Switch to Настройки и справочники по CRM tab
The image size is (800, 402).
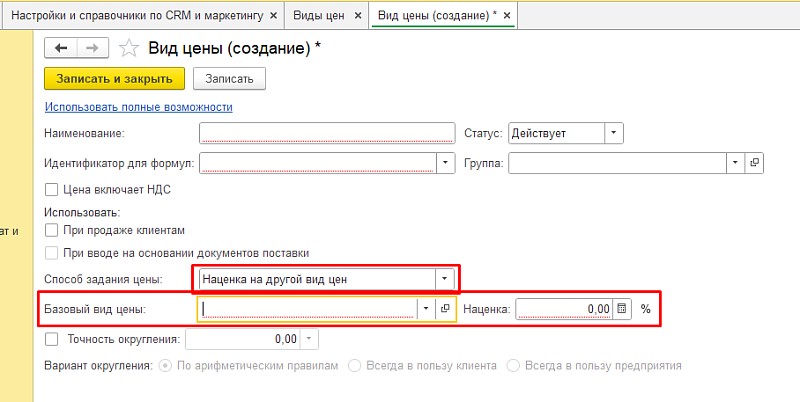pos(137,16)
